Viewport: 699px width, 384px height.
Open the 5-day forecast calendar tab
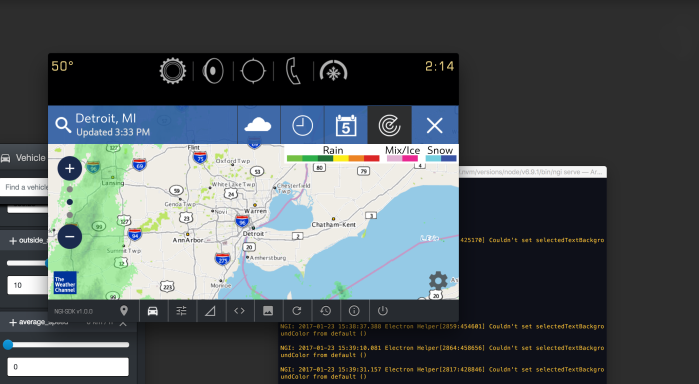(x=346, y=125)
